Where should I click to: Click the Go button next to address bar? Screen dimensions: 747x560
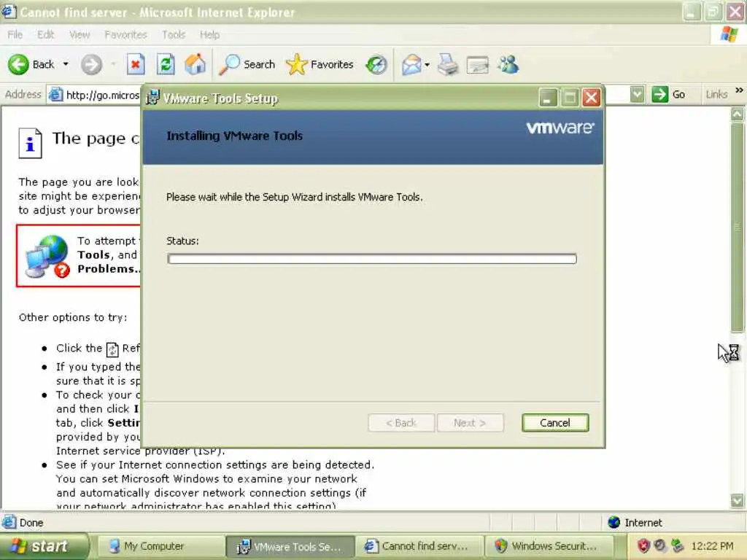(x=669, y=94)
